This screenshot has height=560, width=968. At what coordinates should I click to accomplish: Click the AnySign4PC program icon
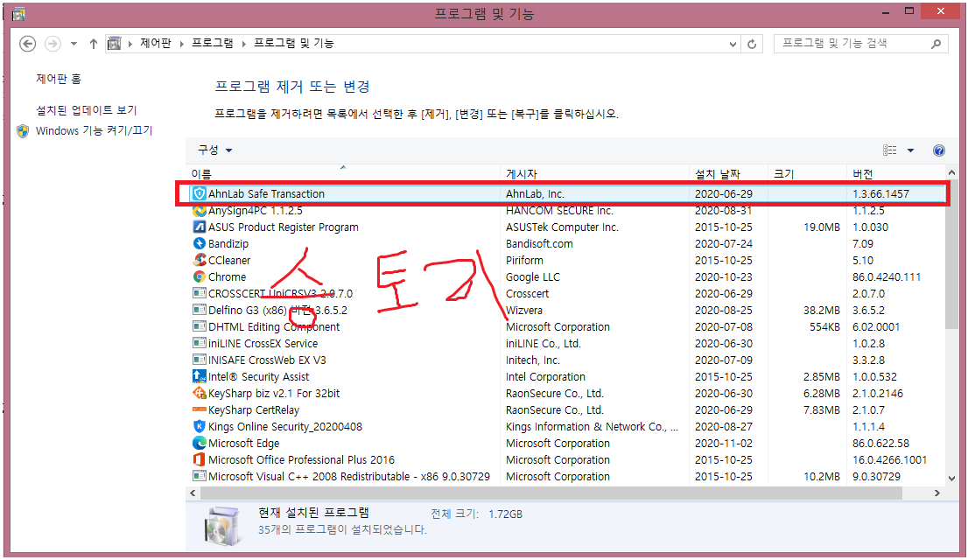pyautogui.click(x=199, y=211)
